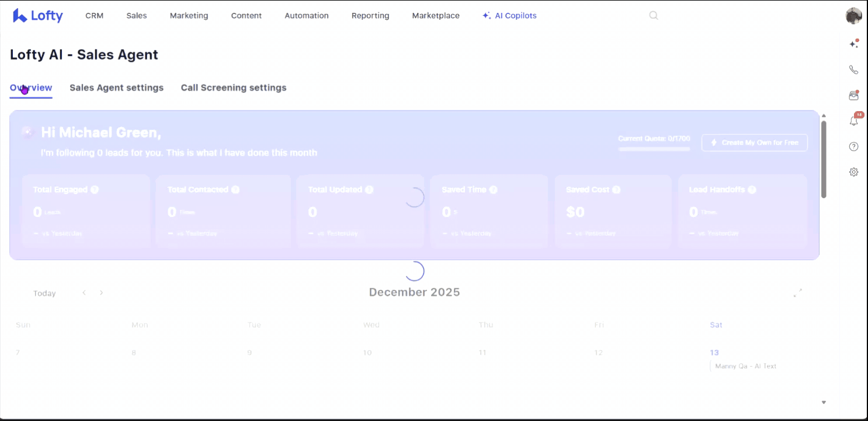Click the Current Quota progress bar
The image size is (868, 421).
(654, 149)
